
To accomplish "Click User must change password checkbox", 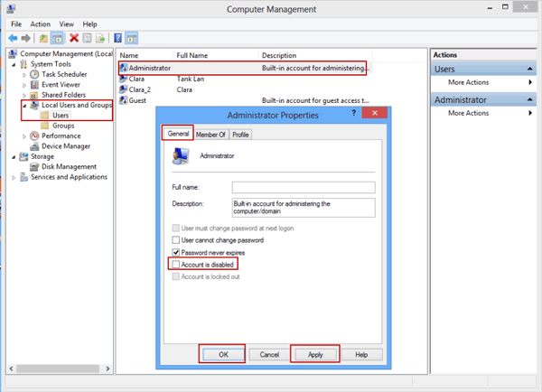I will tap(176, 229).
